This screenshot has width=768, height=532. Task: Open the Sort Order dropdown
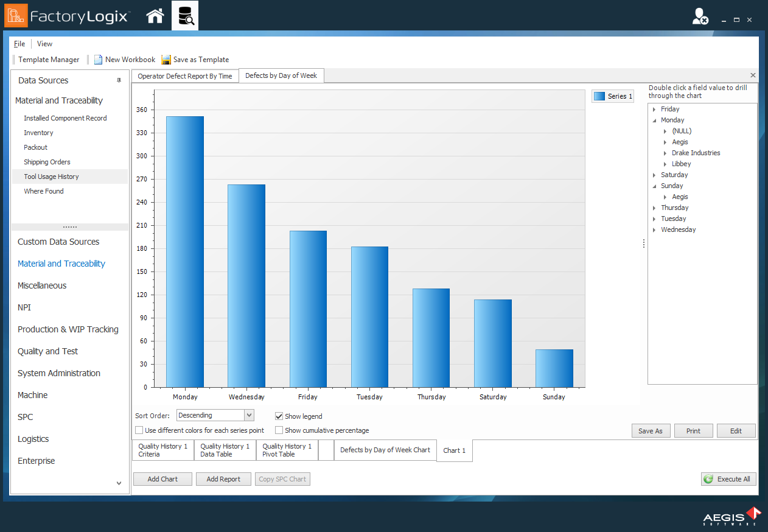coord(249,415)
